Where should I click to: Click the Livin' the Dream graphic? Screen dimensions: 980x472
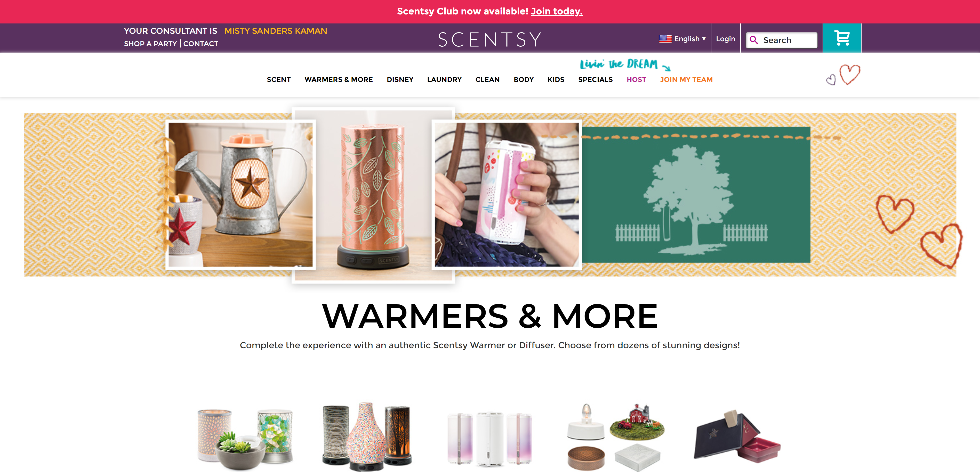click(x=625, y=64)
